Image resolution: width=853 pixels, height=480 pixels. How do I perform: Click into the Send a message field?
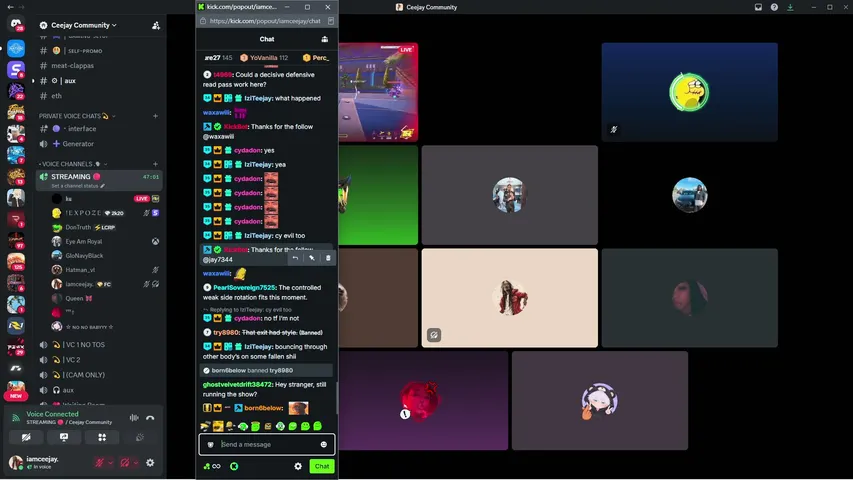click(x=269, y=445)
